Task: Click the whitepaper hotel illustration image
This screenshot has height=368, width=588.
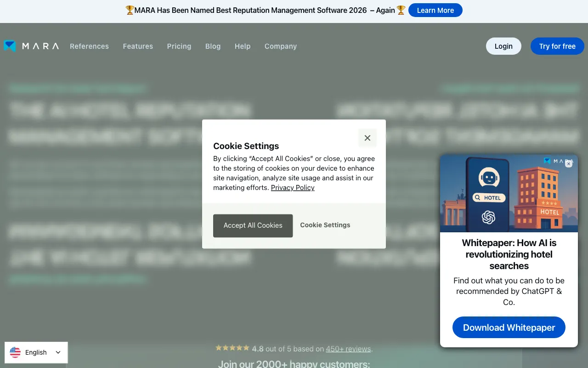Action: pyautogui.click(x=509, y=194)
